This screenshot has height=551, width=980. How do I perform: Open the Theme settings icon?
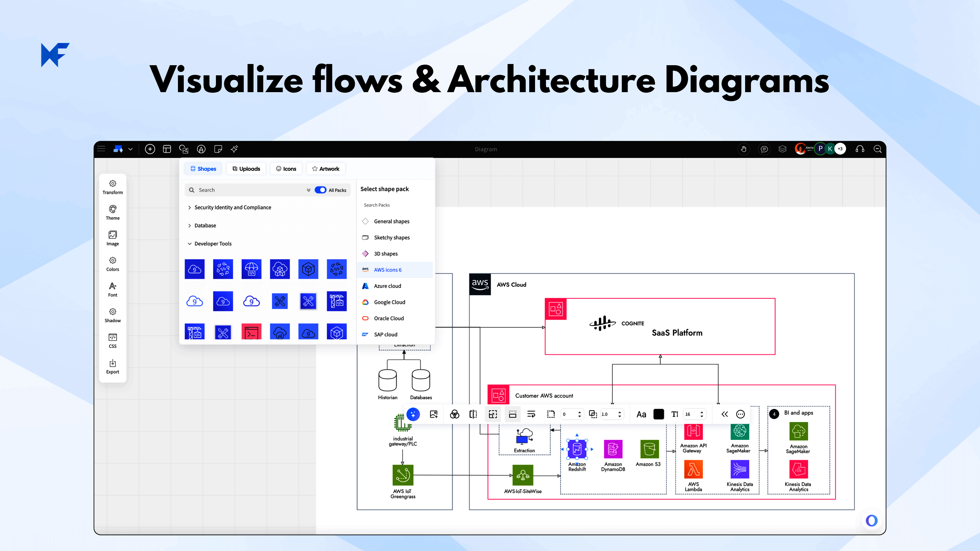[x=113, y=212]
